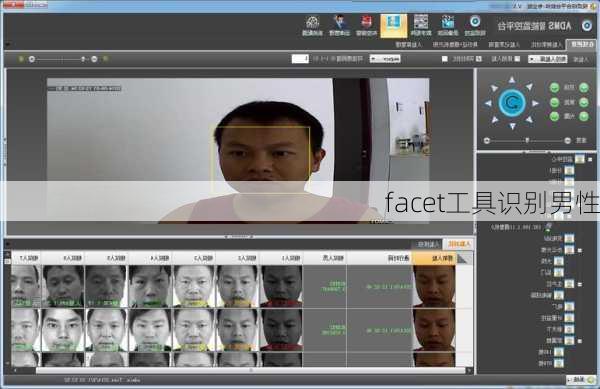This screenshot has height=389, width=600.
Task: Pan camera with the PTZ left-pointing arrow
Action: pos(488,103)
